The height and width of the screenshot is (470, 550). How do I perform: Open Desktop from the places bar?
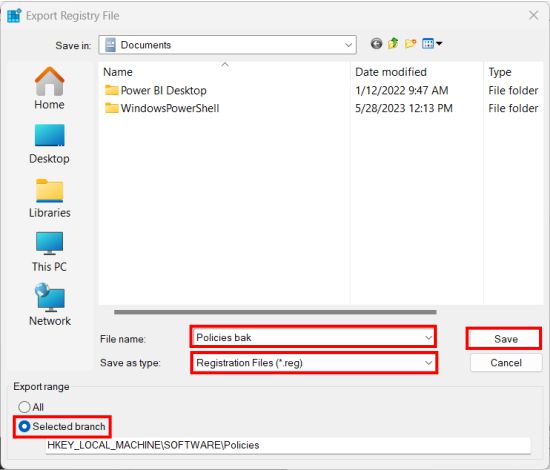click(49, 144)
